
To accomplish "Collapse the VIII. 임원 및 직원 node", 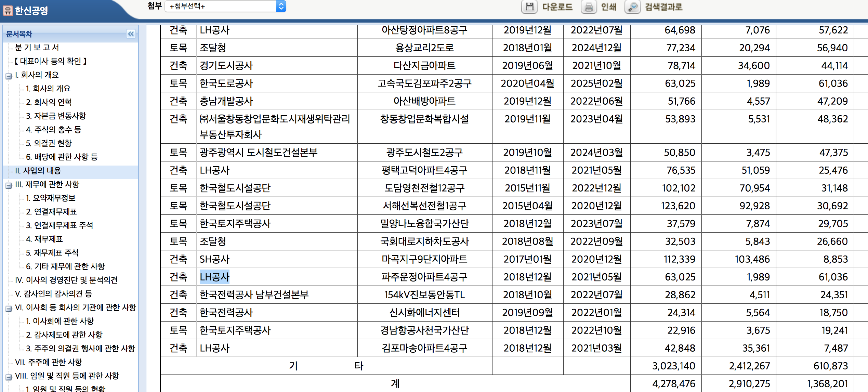I will pyautogui.click(x=9, y=377).
